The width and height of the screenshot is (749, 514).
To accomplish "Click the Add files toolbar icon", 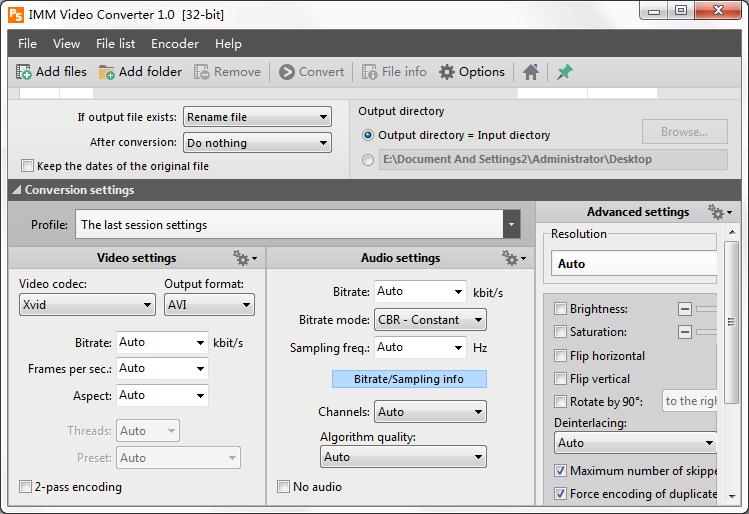I will [x=24, y=72].
